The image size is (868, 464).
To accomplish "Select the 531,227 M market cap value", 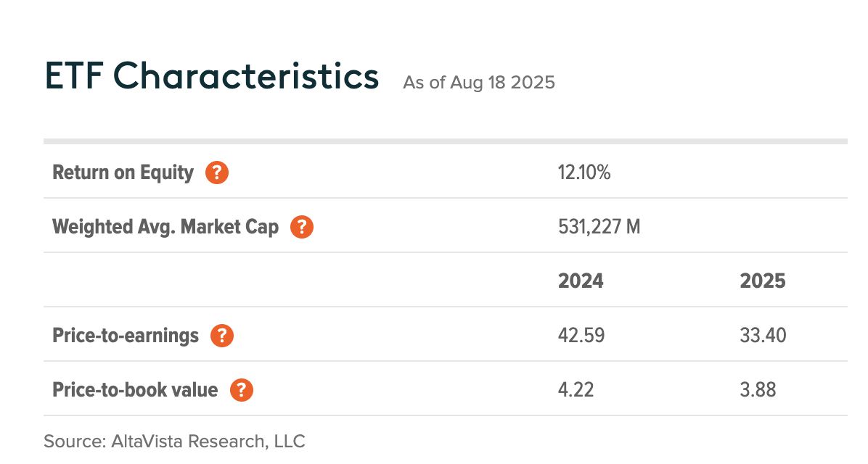I will (599, 227).
